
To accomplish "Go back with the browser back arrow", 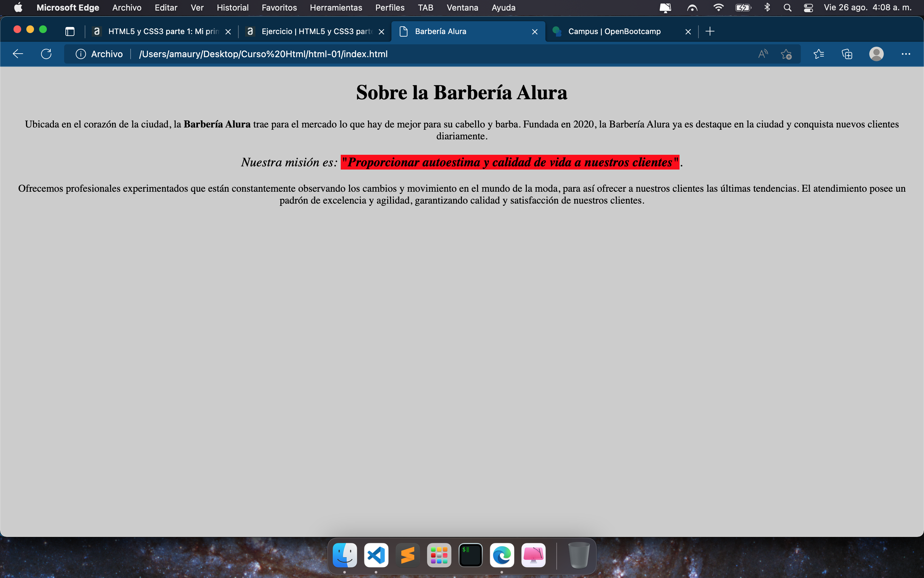I will click(18, 54).
